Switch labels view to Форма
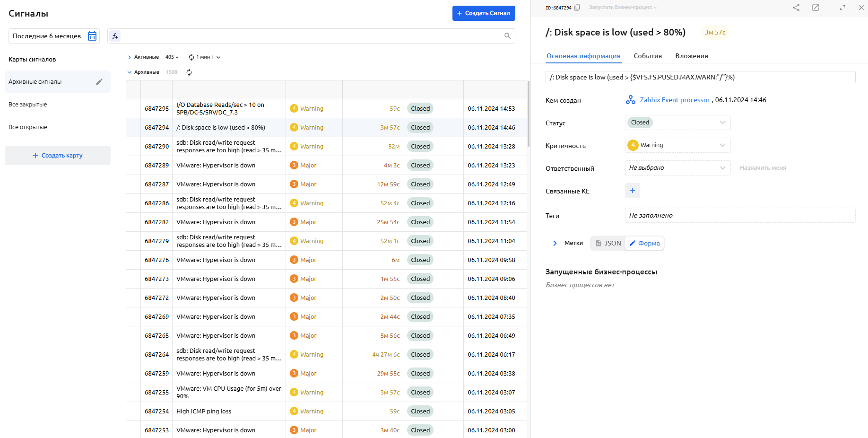Screen dimensions: 868x438 644,243
